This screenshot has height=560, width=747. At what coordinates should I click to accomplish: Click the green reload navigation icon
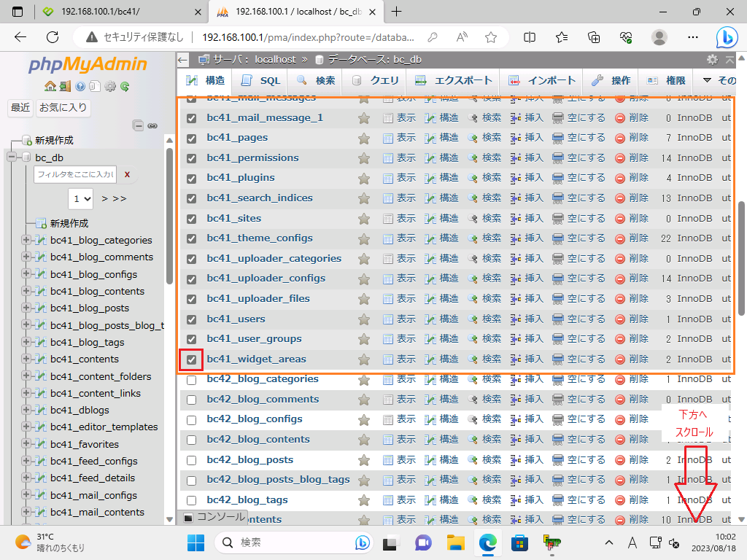[125, 86]
